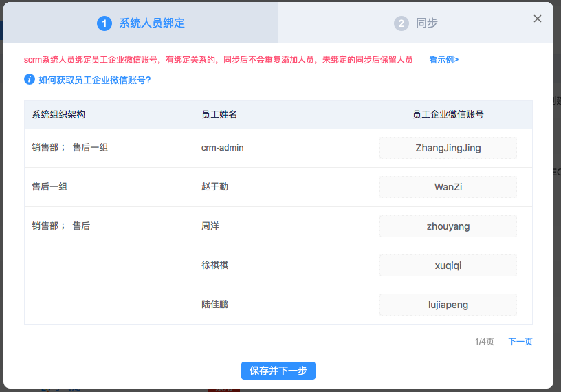The image size is (561, 392).
Task: Select the crm-admin employee name cell
Action: click(222, 147)
